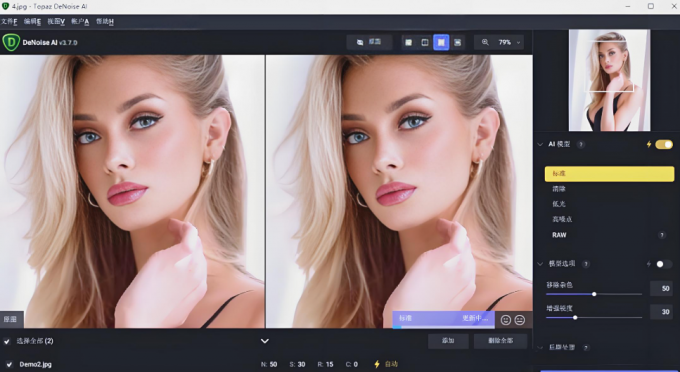Screen dimensions: 680x372
Task: Collapse file list with center chevron
Action: 265,341
